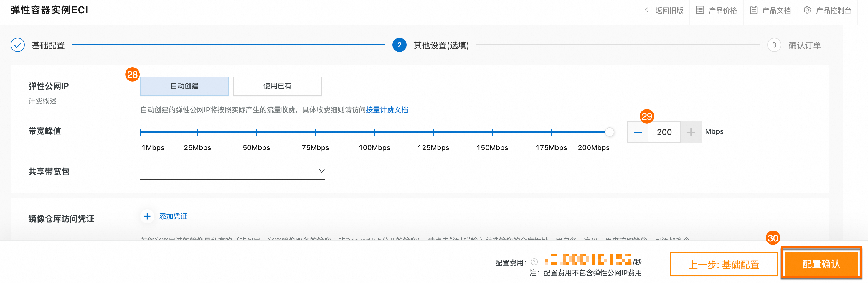This screenshot has height=283, width=868.
Task: Set bandwidth slider to 100Mbps tick
Action: tap(374, 132)
